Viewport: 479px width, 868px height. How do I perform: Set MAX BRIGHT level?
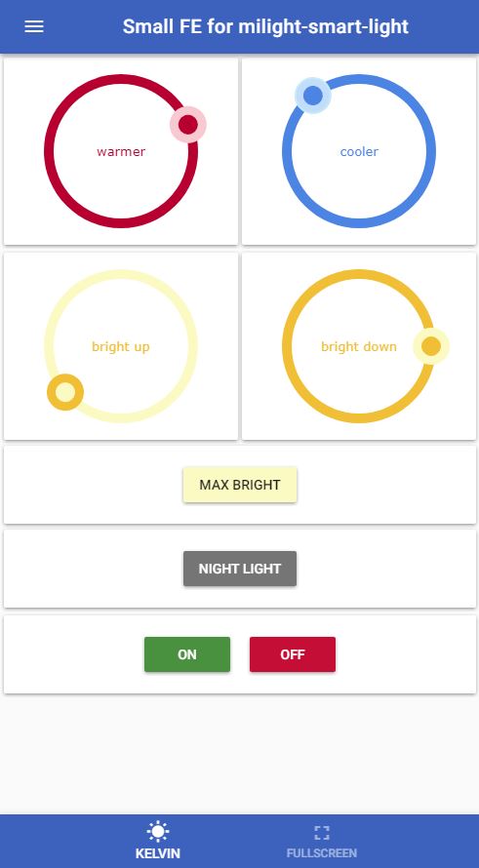(x=240, y=485)
